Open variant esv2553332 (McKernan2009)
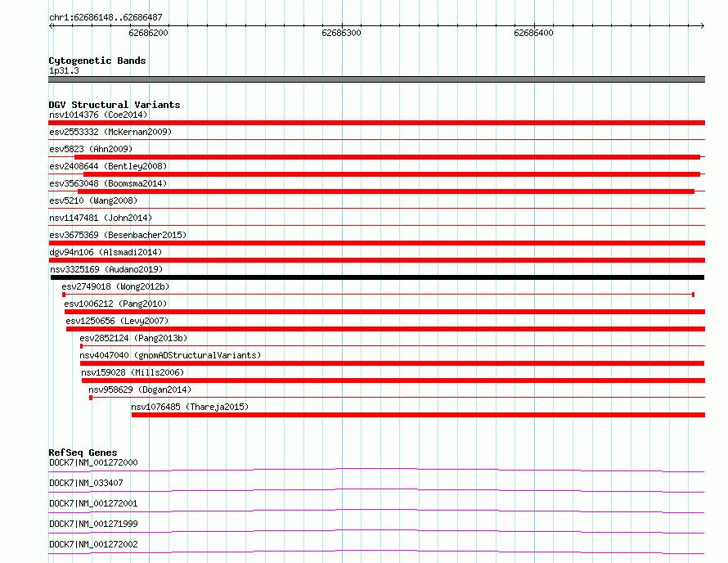Screen dimensions: 728x563 pyautogui.click(x=110, y=132)
